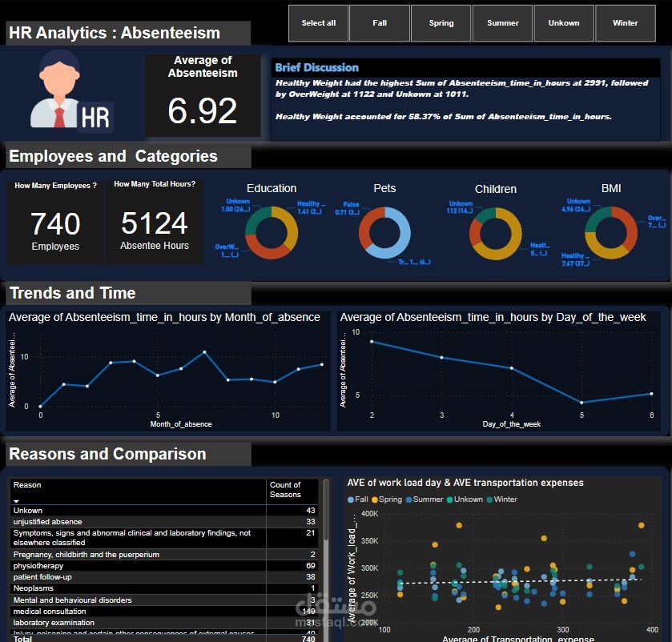Filter by Unkown season
The image size is (672, 642).
tap(564, 23)
